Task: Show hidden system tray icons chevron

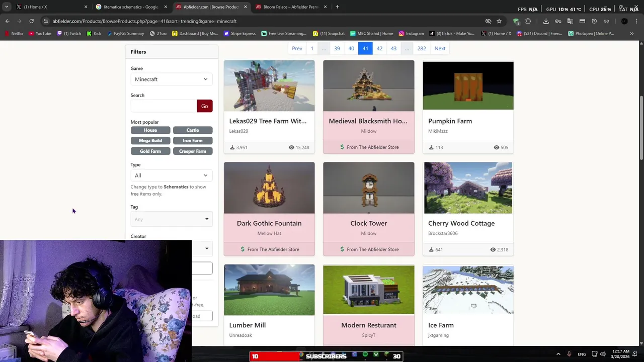Action: (558, 354)
